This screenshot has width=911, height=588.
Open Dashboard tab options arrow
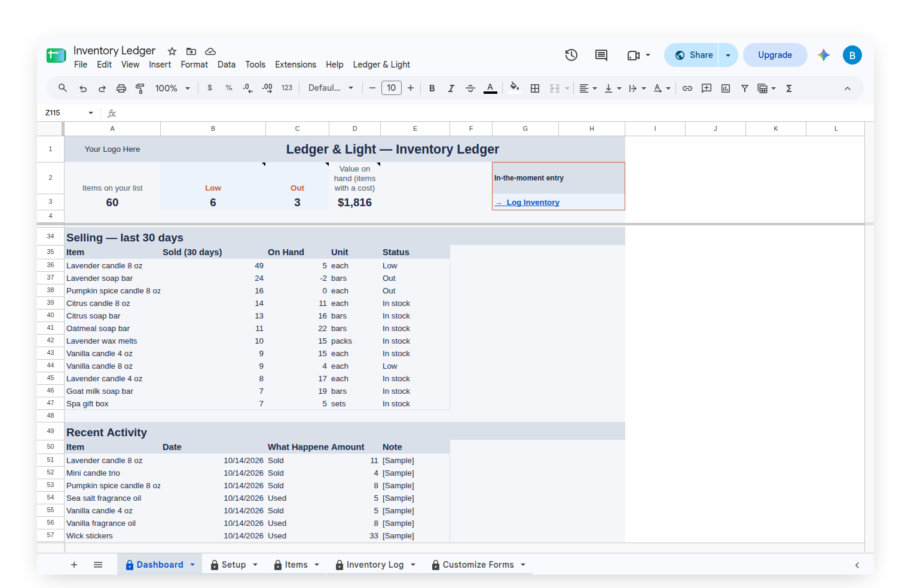(x=192, y=565)
